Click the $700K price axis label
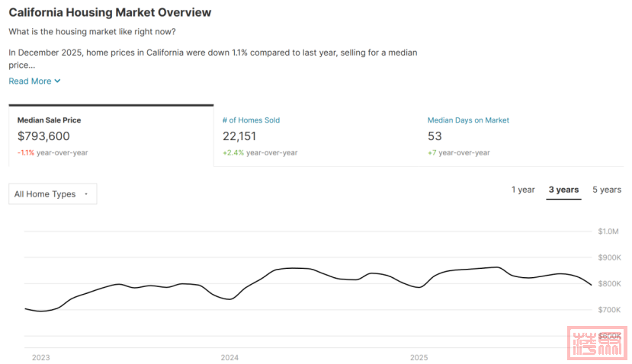632x364 pixels. click(609, 310)
